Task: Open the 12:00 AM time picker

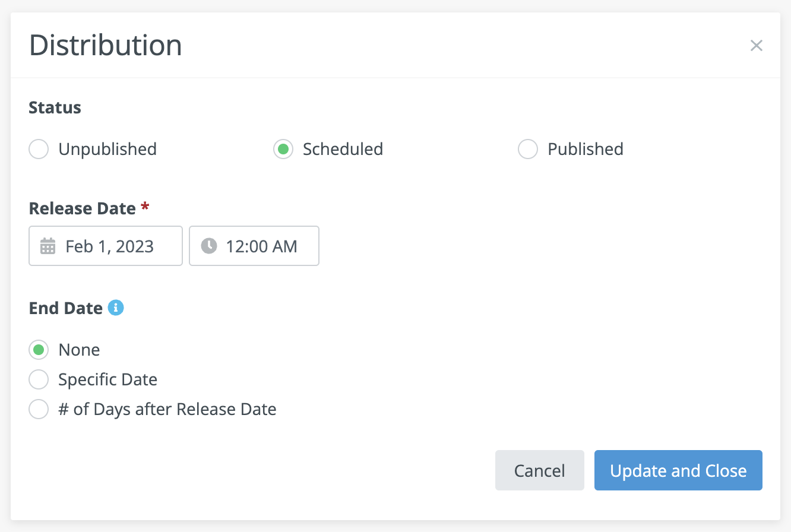Action: coord(261,246)
